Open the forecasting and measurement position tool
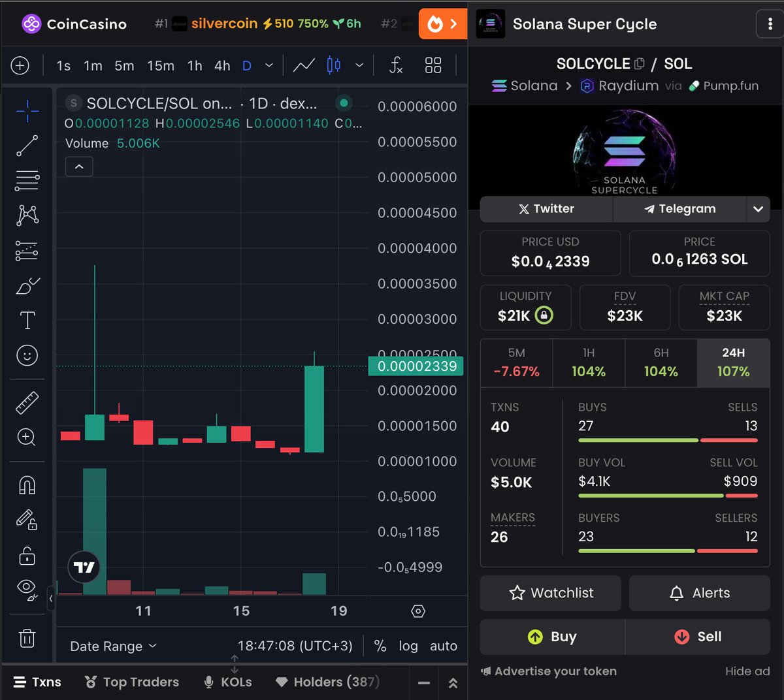The image size is (784, 700). (27, 251)
